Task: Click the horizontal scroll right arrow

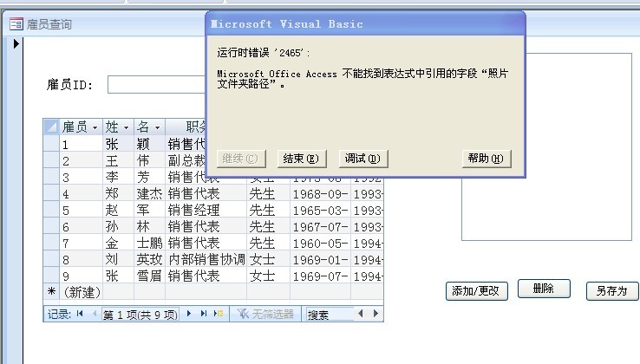Action: click(x=376, y=314)
